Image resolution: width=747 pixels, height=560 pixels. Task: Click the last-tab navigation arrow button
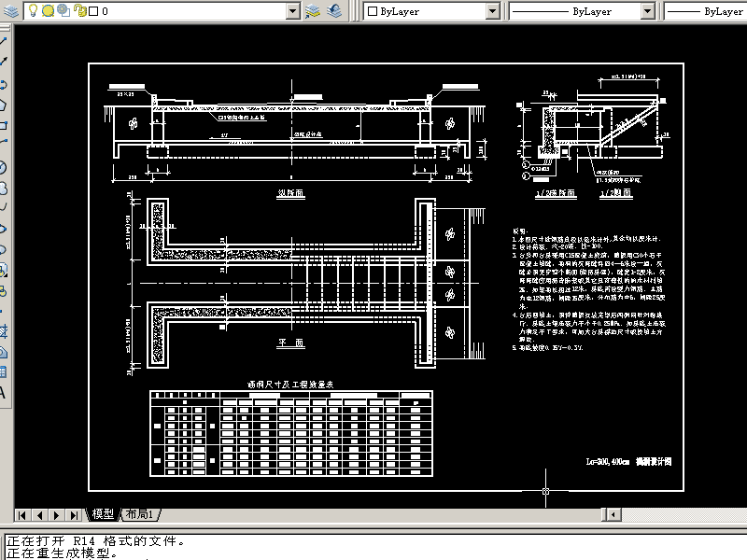click(x=74, y=515)
